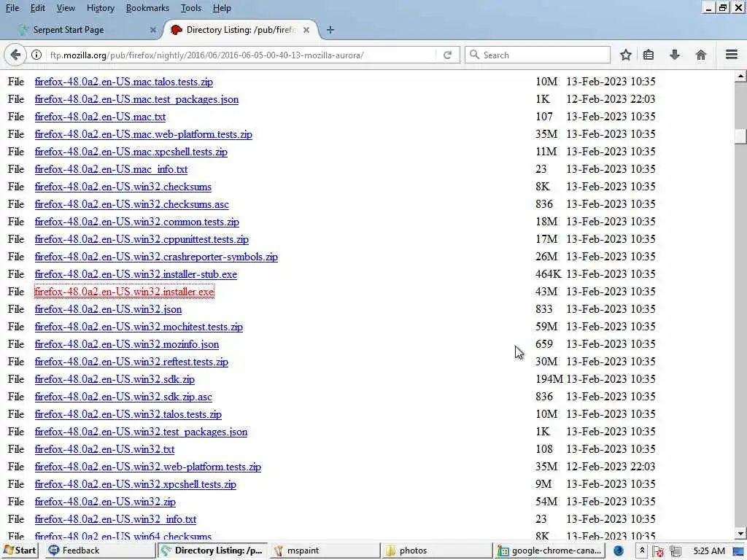Open firefox-48.0a2.en-US.mac.xpcshell.tests.zip link

pos(131,152)
